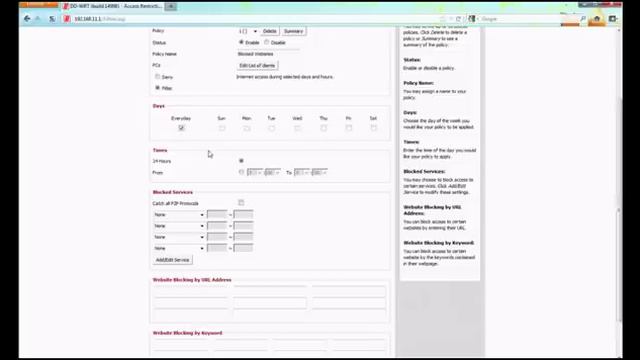This screenshot has height=360, width=640.
Task: Click the first service row start port
Action: (x=217, y=215)
